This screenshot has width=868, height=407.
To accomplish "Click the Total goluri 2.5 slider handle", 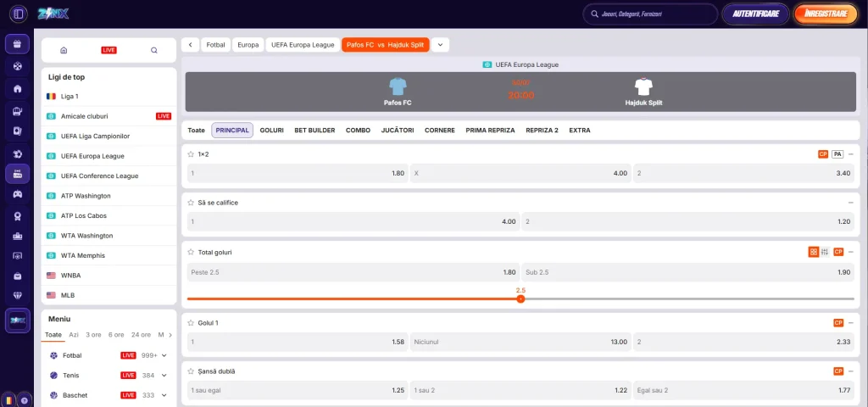I will [x=520, y=299].
